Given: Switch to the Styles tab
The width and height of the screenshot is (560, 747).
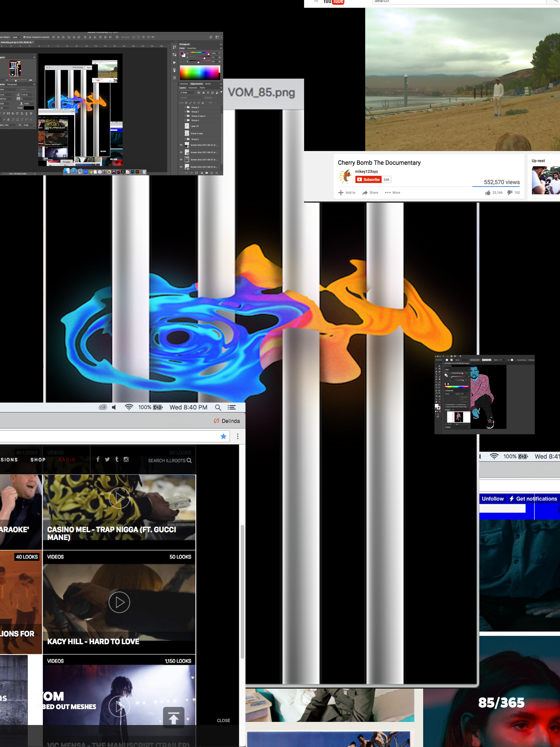Looking at the screenshot, I should (x=208, y=84).
